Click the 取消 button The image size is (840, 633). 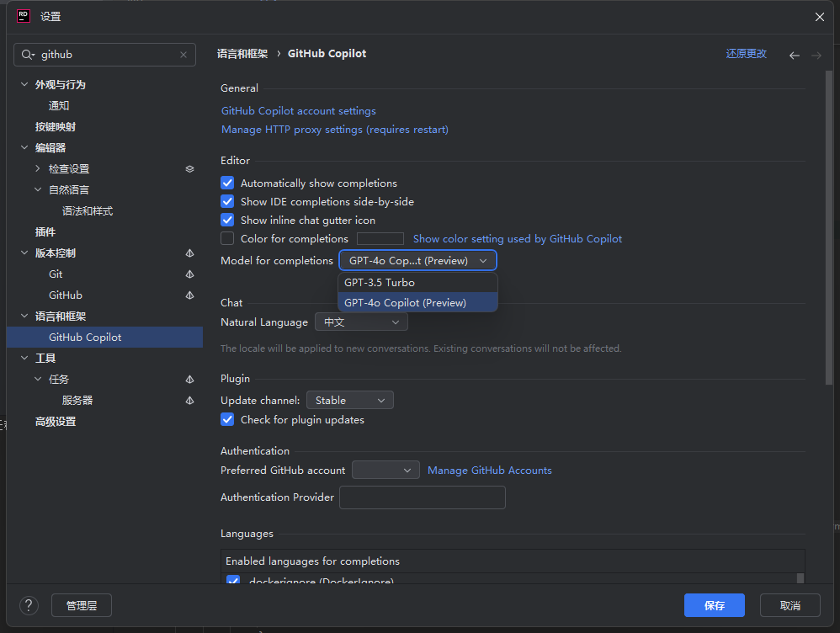click(790, 606)
